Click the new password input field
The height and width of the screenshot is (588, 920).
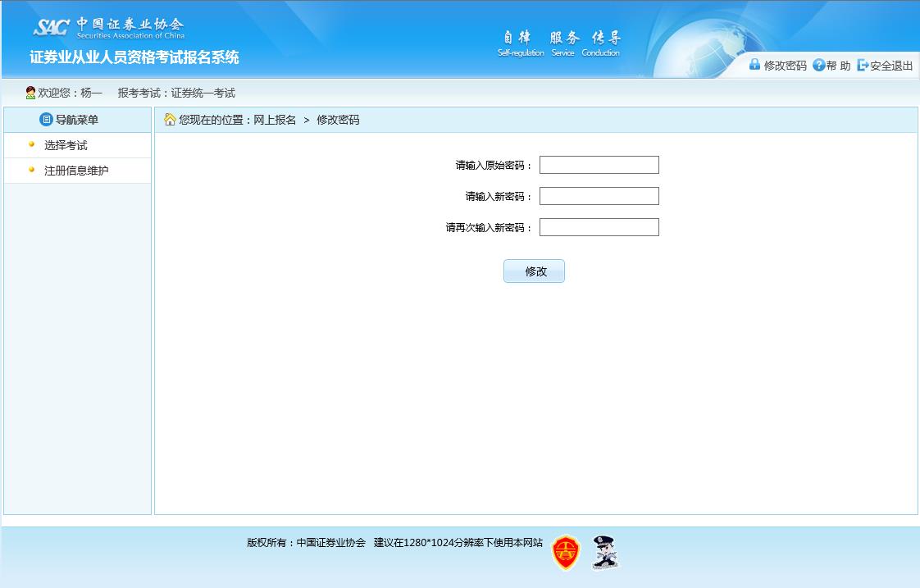point(599,195)
